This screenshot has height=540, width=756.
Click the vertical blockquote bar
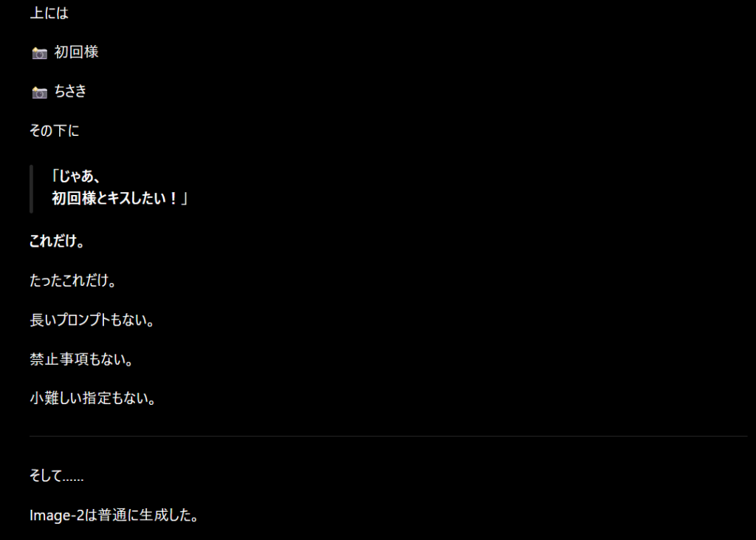tap(31, 188)
